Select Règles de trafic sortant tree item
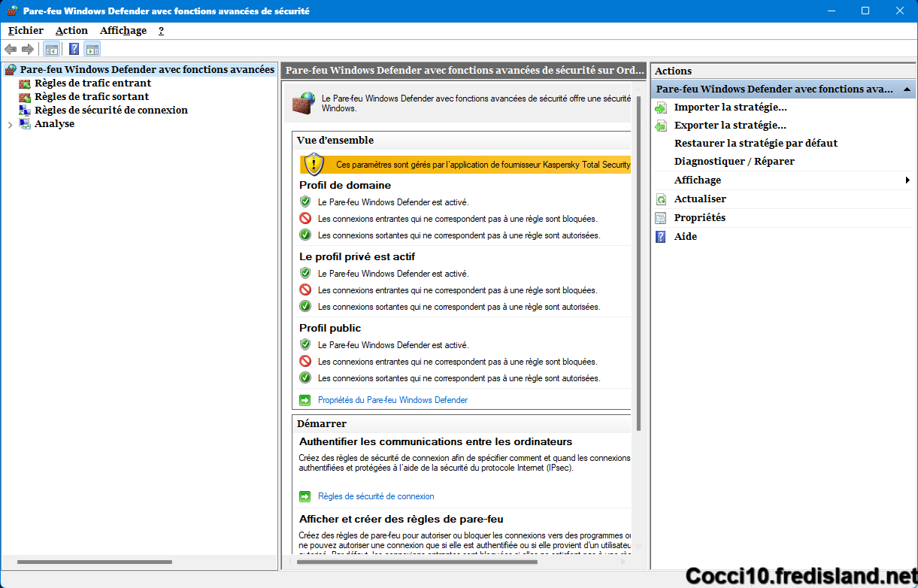This screenshot has width=918, height=588. point(92,97)
